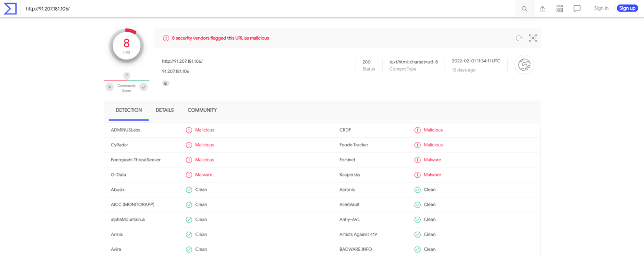Click the Armis clean check icon
The width and height of the screenshot is (644, 257).
click(189, 235)
